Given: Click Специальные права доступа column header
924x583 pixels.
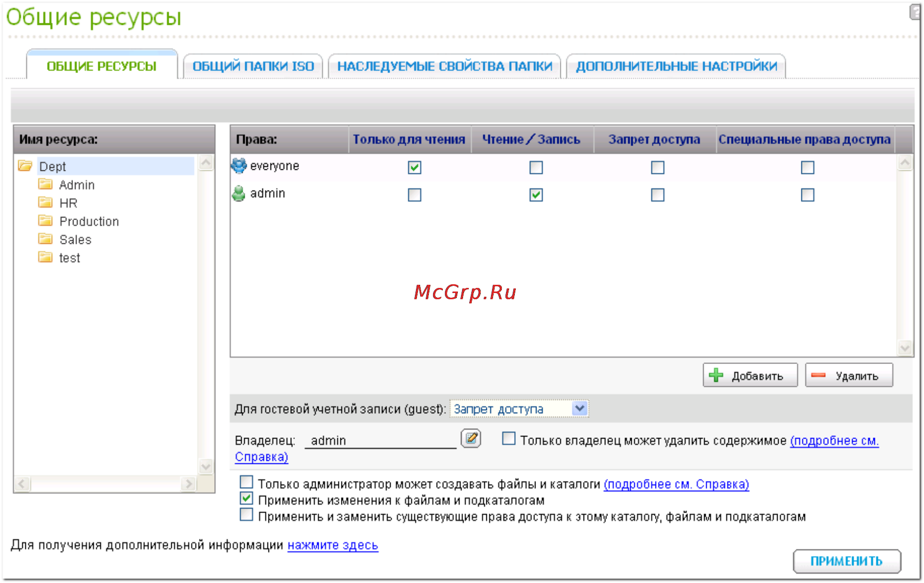Looking at the screenshot, I should coord(805,139).
